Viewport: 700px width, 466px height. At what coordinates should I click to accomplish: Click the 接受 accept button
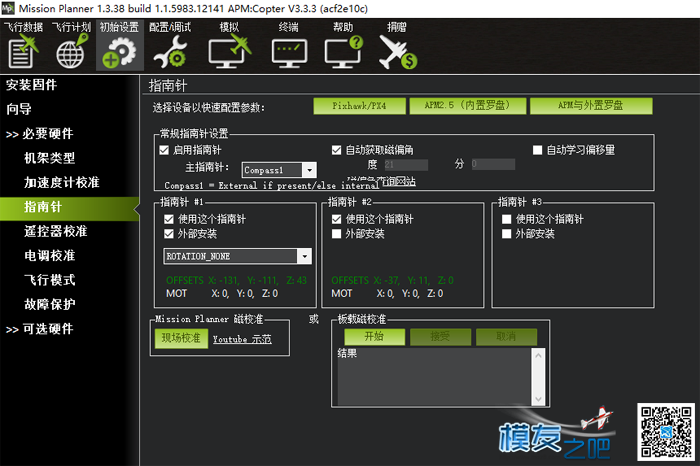coord(440,336)
